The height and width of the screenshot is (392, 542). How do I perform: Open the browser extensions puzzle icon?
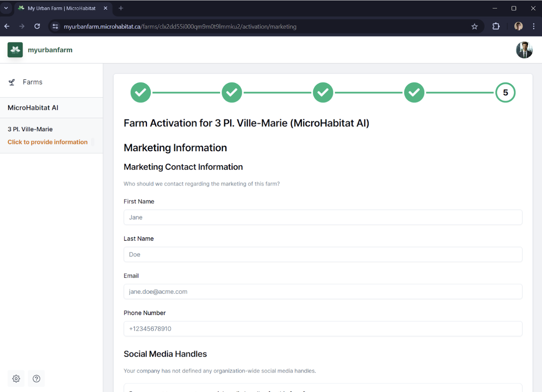click(x=496, y=27)
